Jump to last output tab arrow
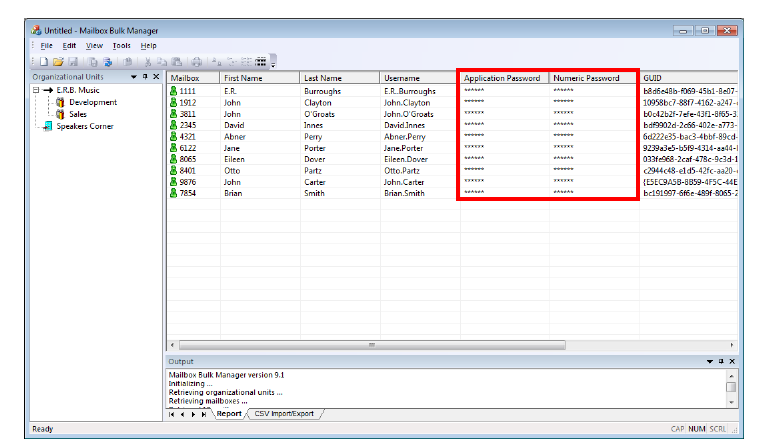The width and height of the screenshot is (768, 444). (204, 415)
